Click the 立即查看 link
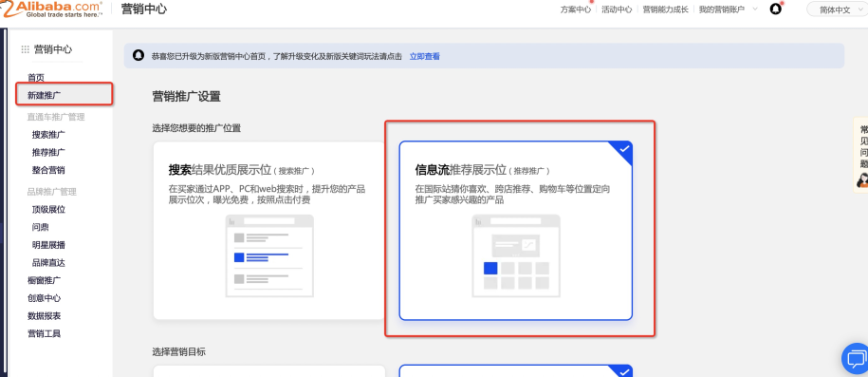 tap(425, 56)
